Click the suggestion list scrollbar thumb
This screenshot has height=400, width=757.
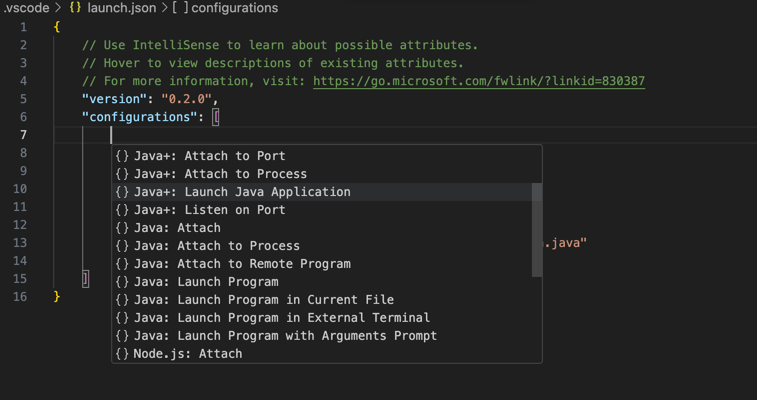point(537,230)
